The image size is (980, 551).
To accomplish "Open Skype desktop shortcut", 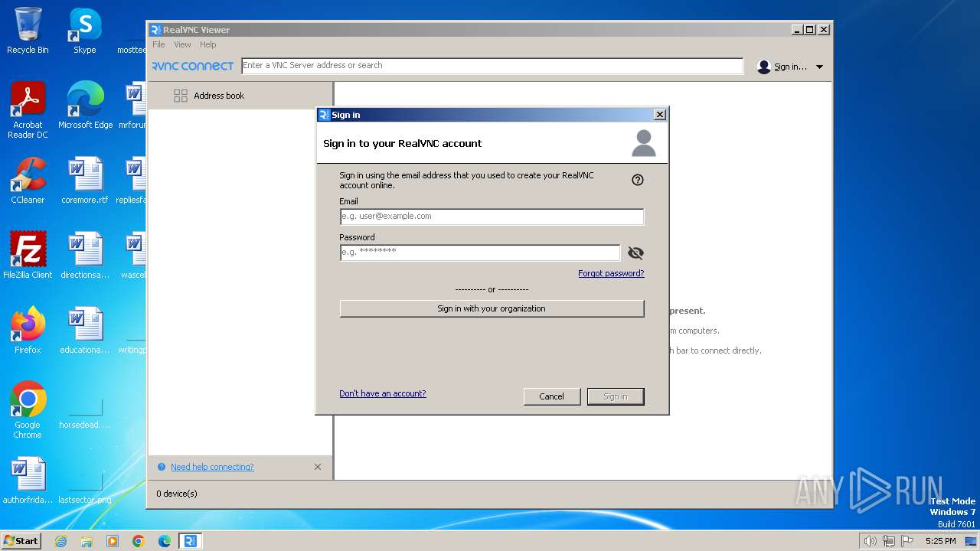I will pos(85,31).
